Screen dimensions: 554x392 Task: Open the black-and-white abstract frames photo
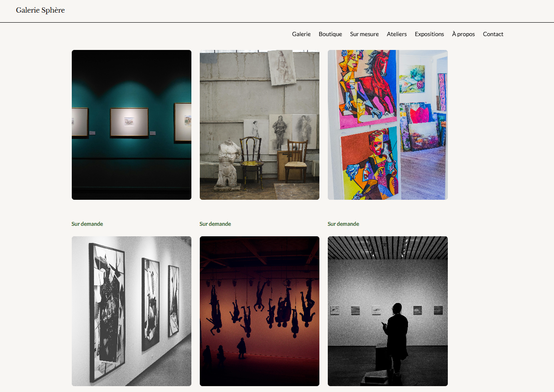point(131,311)
